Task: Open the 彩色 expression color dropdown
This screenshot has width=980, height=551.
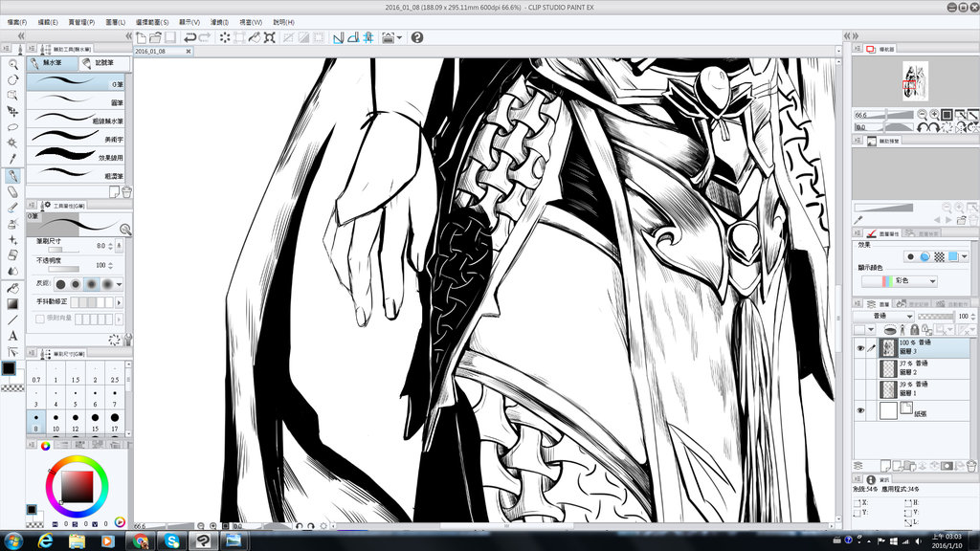Action: coord(900,281)
